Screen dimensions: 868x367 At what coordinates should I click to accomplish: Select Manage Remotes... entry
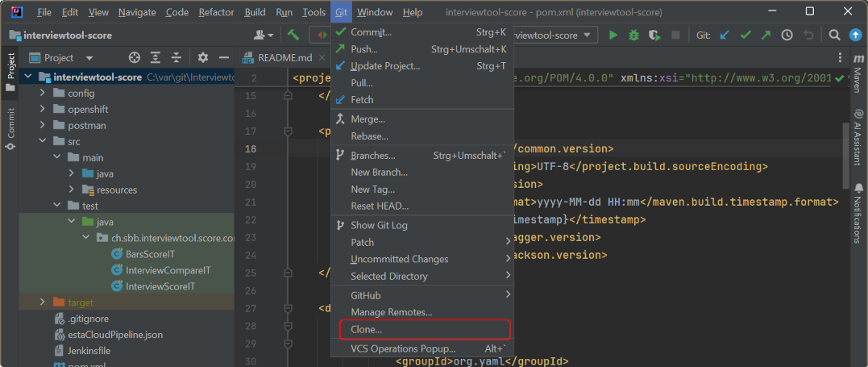422,312
